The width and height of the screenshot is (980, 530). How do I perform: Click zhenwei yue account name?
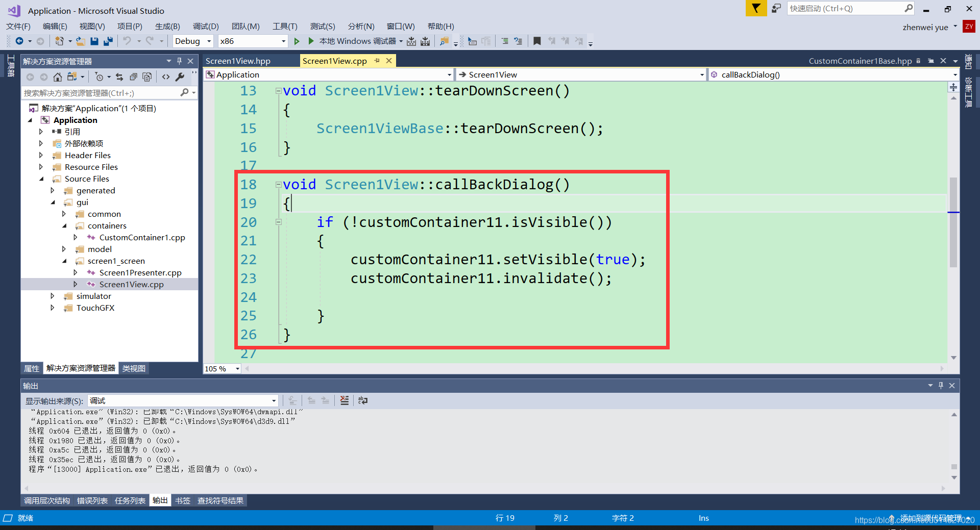(925, 27)
